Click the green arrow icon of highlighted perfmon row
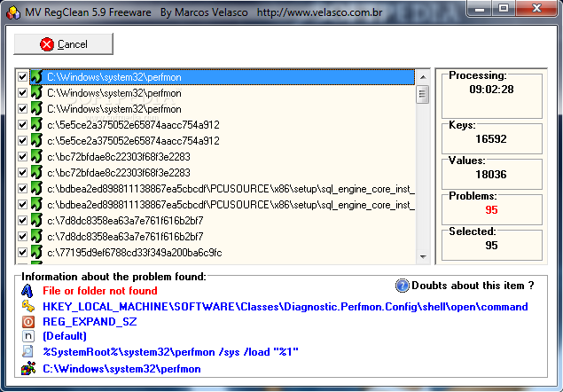The width and height of the screenshot is (563, 392). coord(36,76)
